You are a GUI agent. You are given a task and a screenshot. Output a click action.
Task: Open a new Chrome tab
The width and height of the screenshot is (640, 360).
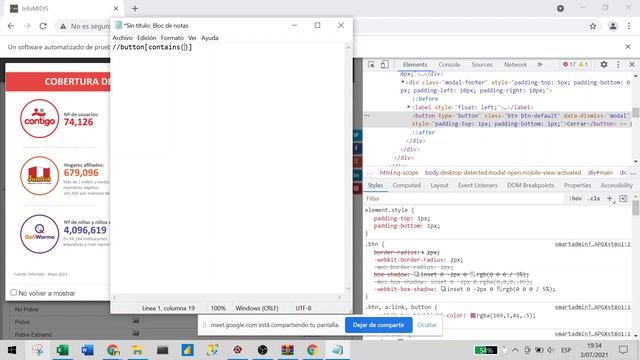[x=135, y=8]
